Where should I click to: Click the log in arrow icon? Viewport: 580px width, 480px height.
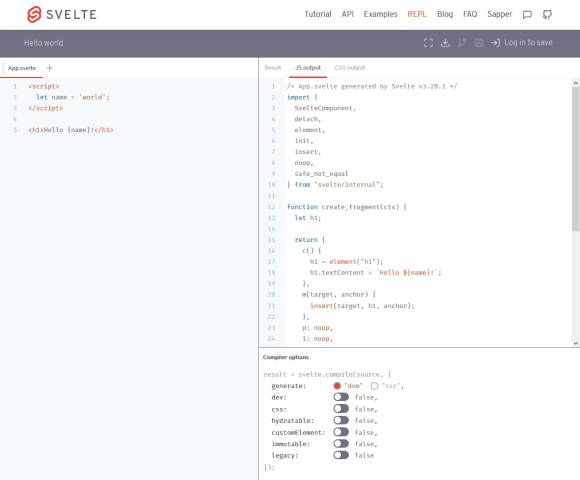pos(495,43)
